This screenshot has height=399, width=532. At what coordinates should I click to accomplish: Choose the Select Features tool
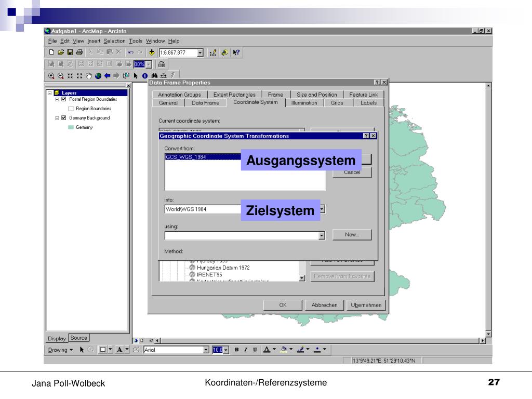126,76
